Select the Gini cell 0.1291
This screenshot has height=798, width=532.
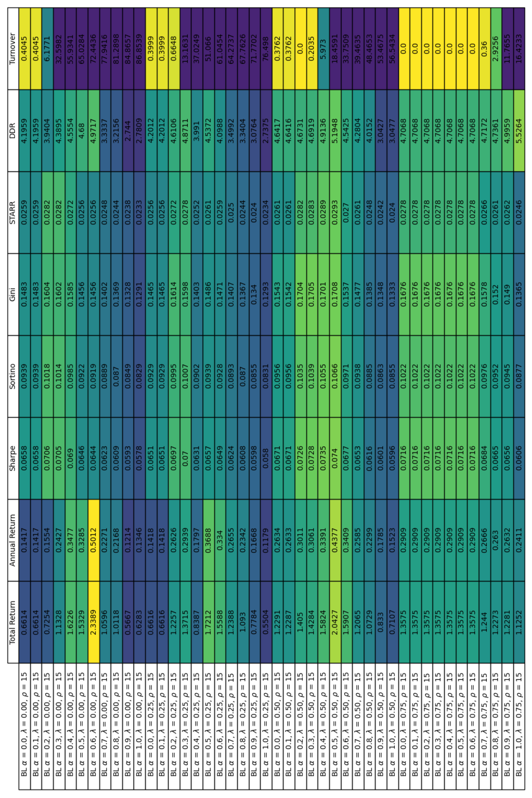click(140, 294)
